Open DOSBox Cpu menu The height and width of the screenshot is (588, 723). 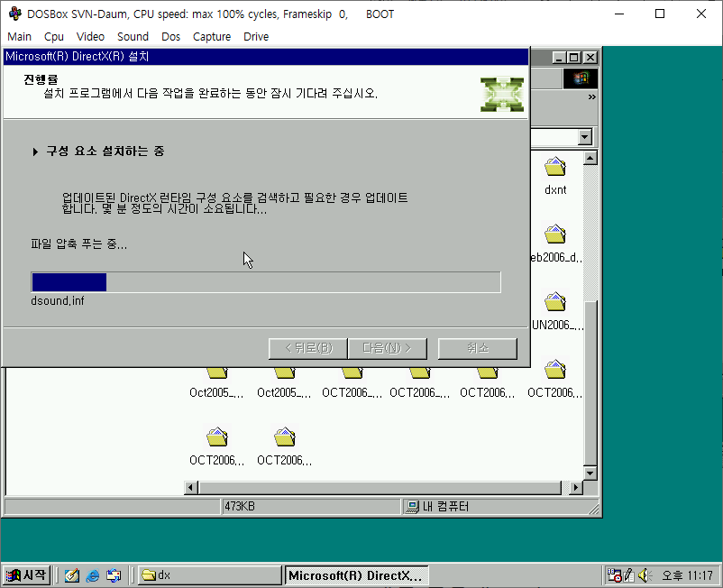54,36
